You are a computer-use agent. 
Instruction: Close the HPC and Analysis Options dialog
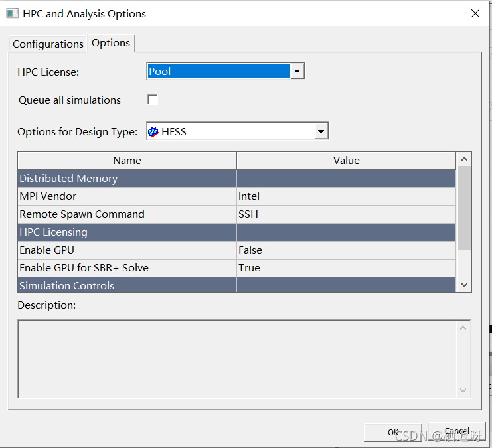pos(475,13)
